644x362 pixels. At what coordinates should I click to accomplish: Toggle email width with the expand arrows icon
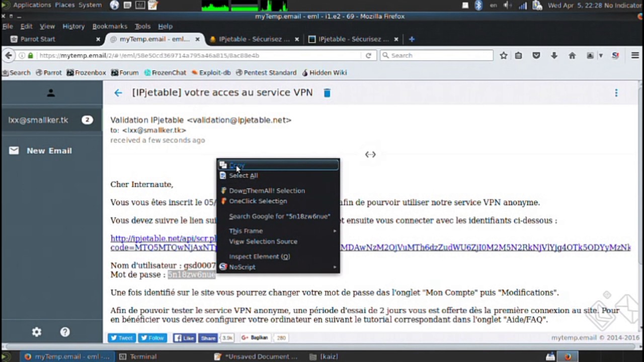point(370,154)
